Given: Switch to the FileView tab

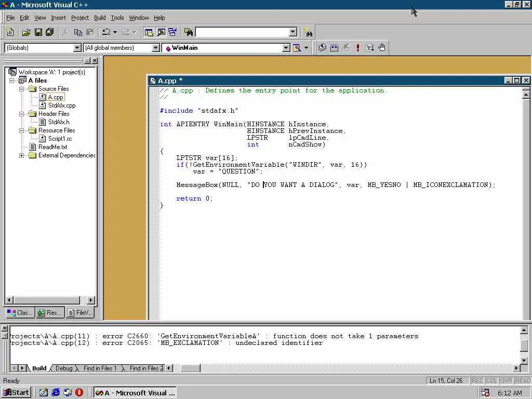Looking at the screenshot, I should [x=79, y=312].
